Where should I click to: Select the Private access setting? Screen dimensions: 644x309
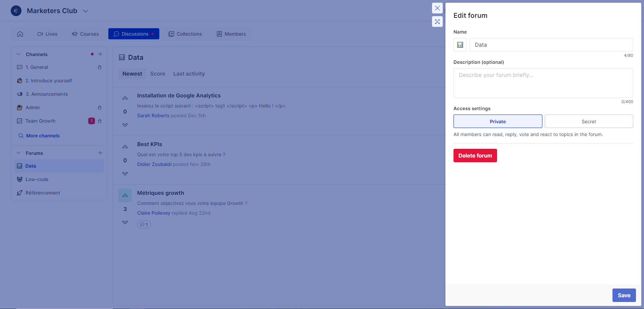coord(497,121)
